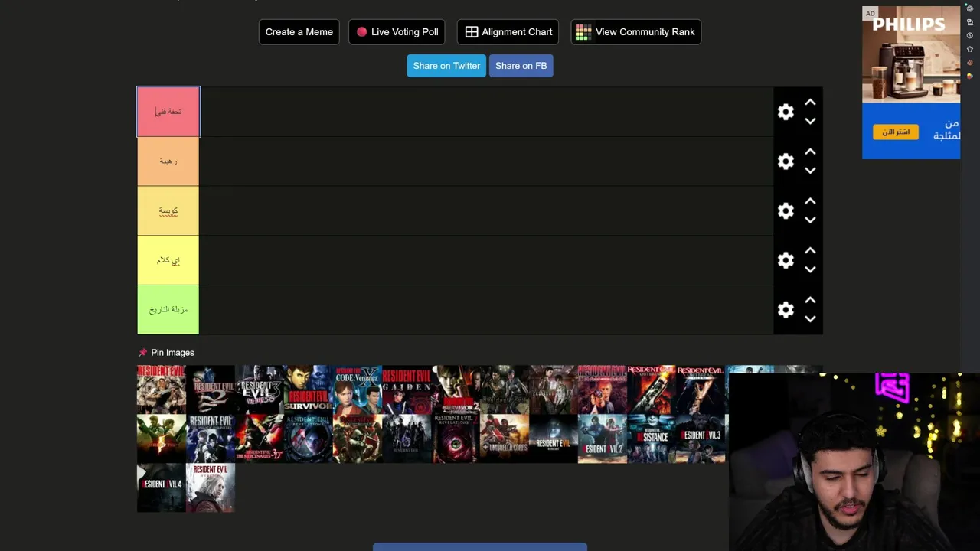Click the yellow buy-now button in Philips ad
This screenshot has width=980, height=551.
point(895,132)
